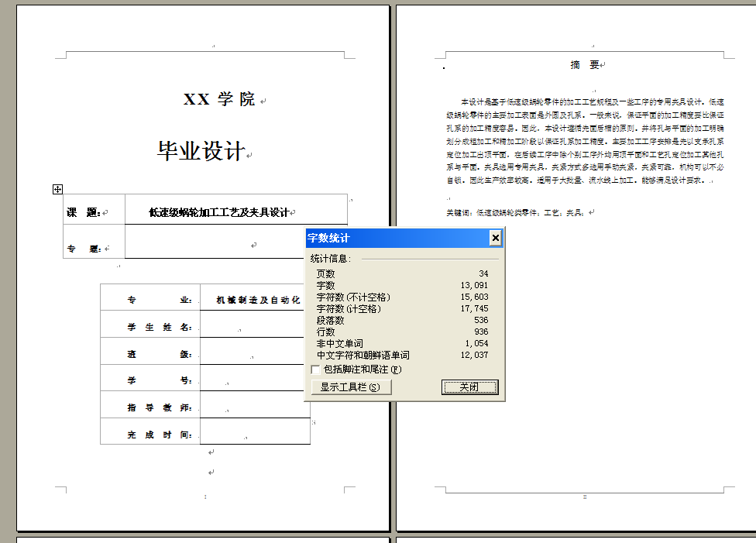Click the 中文字符和朝鲜语单词 row label
The height and width of the screenshot is (543, 756).
point(363,355)
